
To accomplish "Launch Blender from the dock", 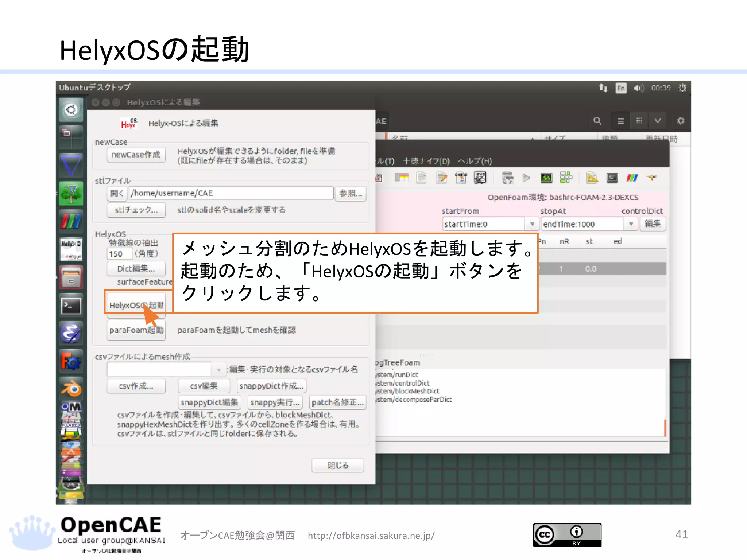I will pos(71,389).
